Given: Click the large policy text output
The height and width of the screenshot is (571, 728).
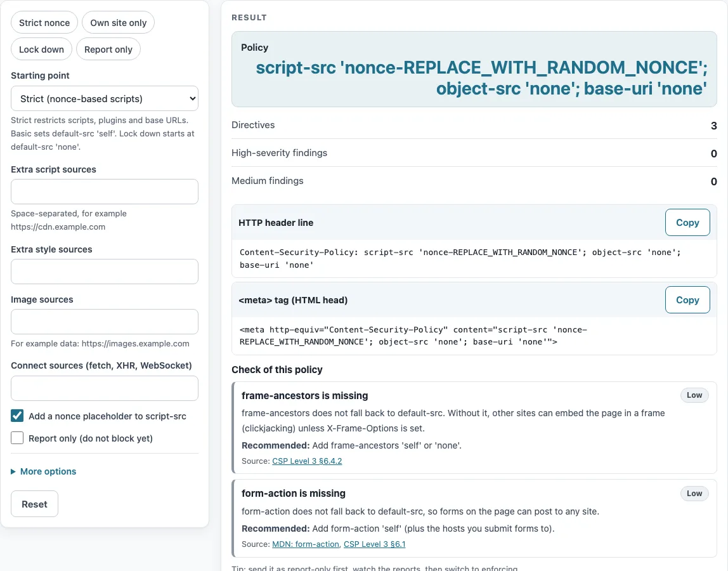Looking at the screenshot, I should 481,78.
